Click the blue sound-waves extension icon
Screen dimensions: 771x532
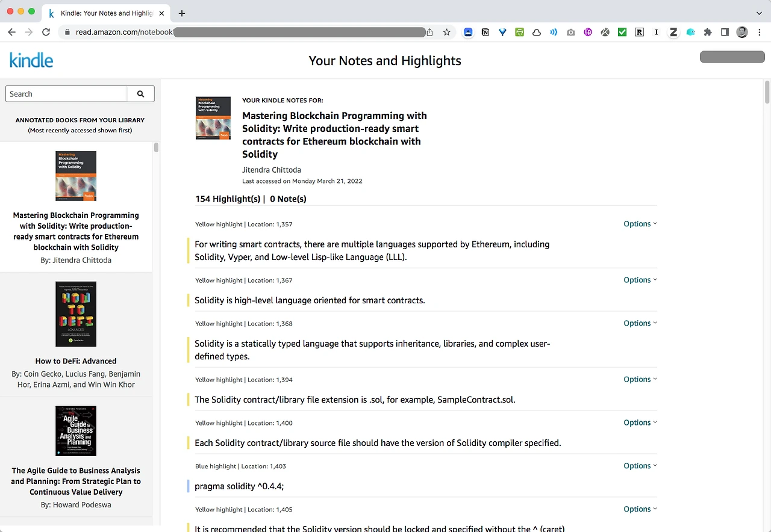pos(554,32)
